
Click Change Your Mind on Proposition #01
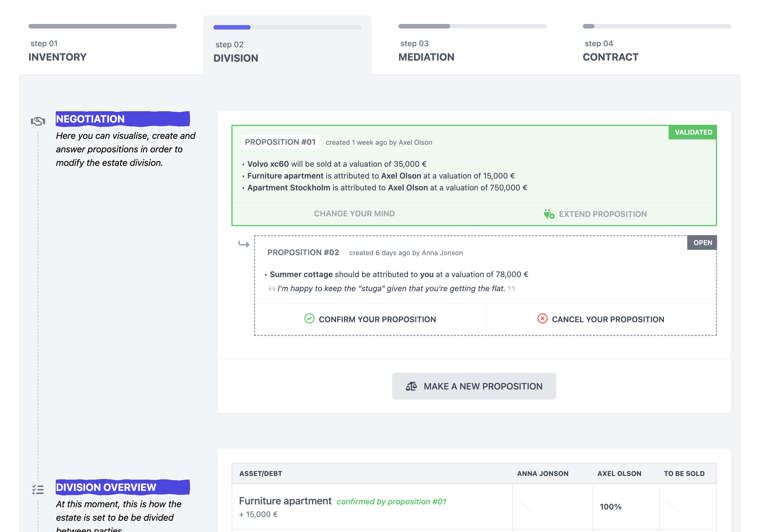[x=354, y=214]
